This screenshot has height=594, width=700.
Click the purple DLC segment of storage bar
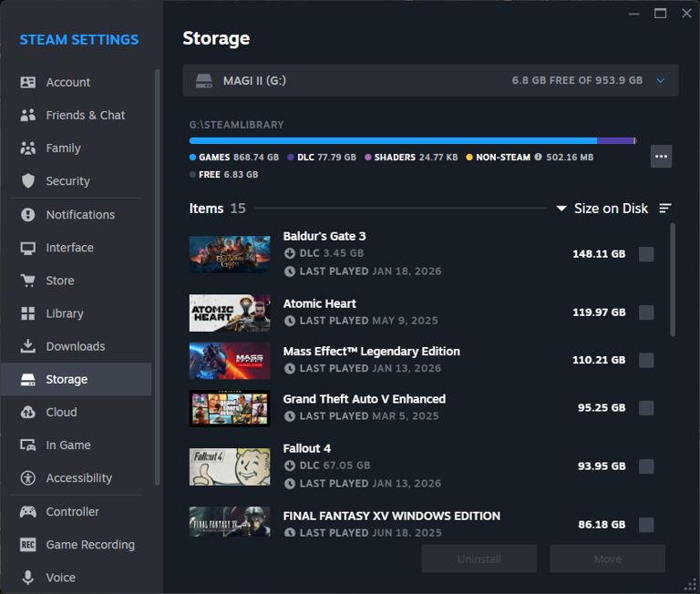615,140
